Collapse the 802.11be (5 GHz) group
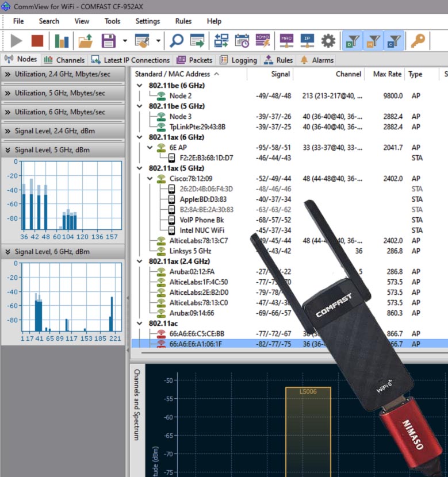 pos(139,106)
